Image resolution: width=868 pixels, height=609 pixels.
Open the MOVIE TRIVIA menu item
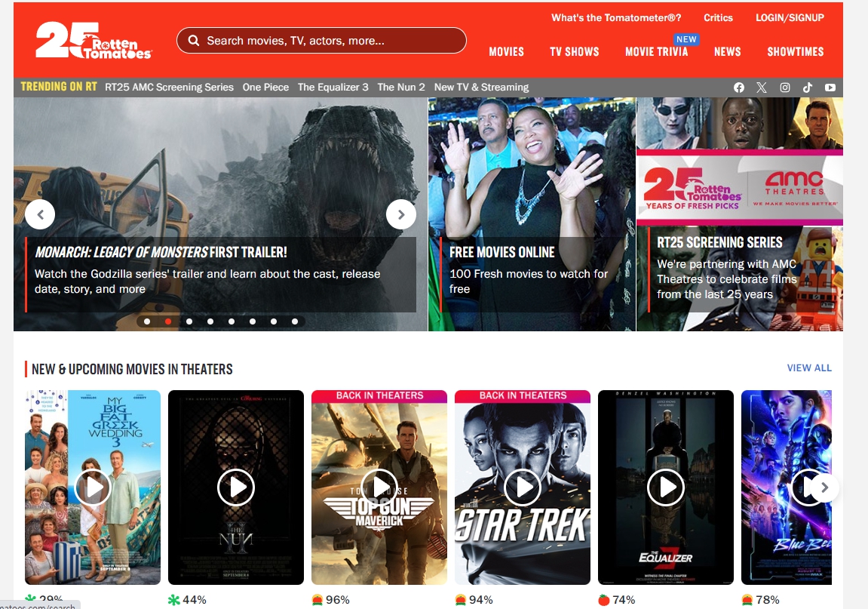tap(657, 51)
